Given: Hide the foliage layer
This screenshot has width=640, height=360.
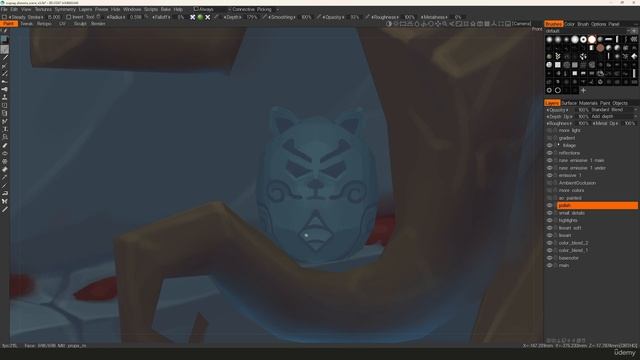Looking at the screenshot, I should [549, 146].
